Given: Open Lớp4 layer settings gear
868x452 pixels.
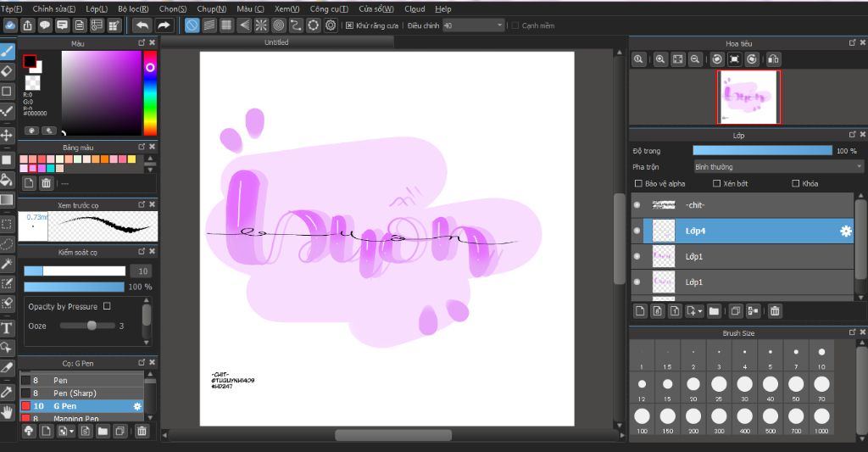Looking at the screenshot, I should click(846, 231).
